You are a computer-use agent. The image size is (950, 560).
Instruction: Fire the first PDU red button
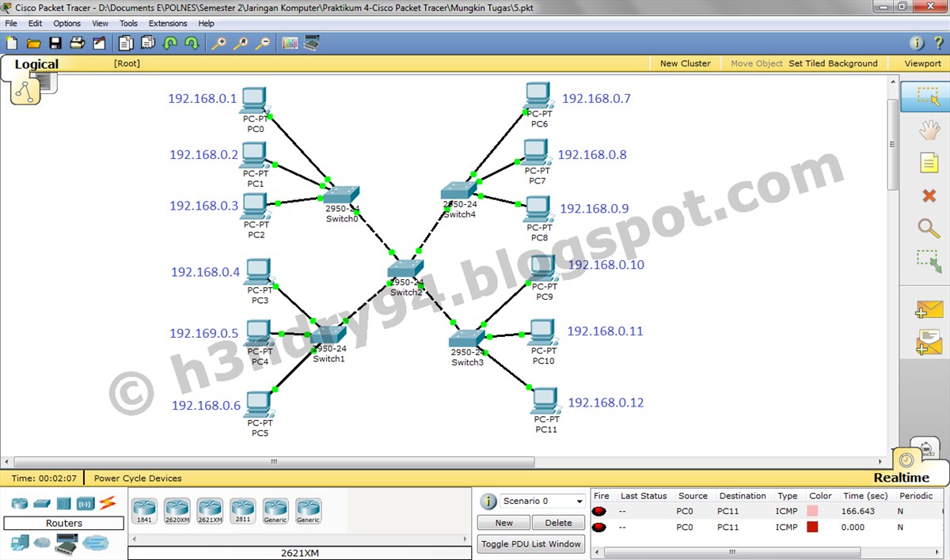coord(600,511)
